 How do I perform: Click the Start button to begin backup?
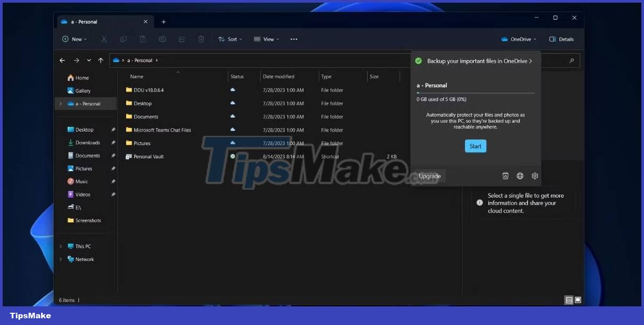(x=475, y=145)
